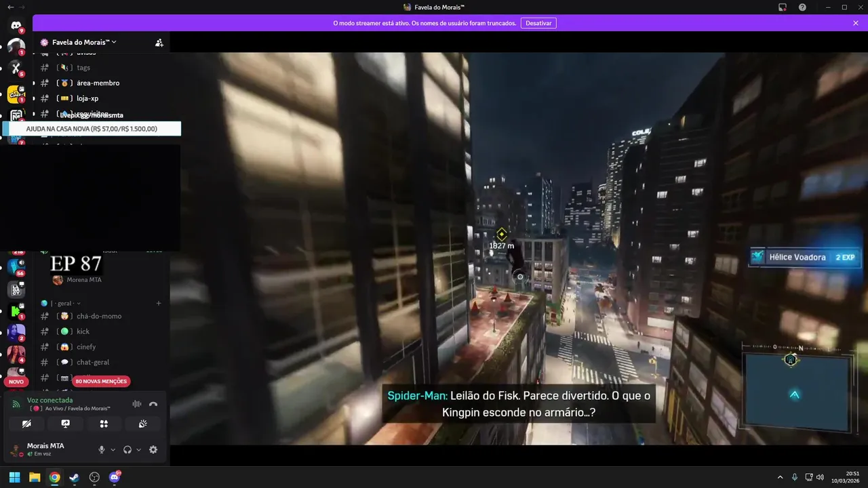The image size is (868, 488).
Task: Dismiss the streamer mode banner
Action: [856, 23]
